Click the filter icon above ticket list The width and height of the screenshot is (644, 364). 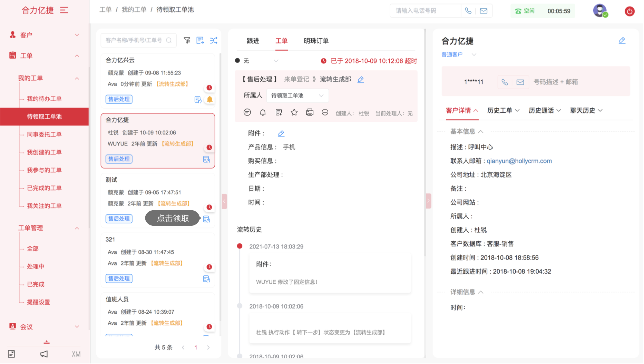187,40
